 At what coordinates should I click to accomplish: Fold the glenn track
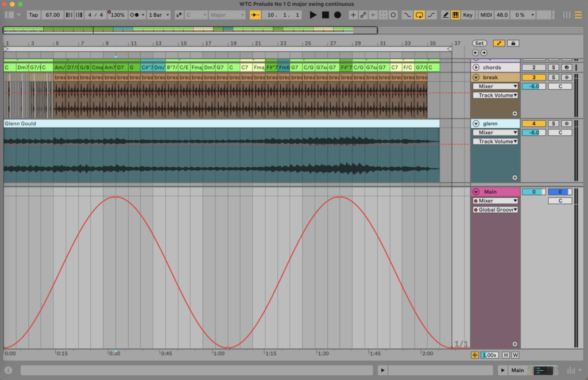tap(476, 124)
